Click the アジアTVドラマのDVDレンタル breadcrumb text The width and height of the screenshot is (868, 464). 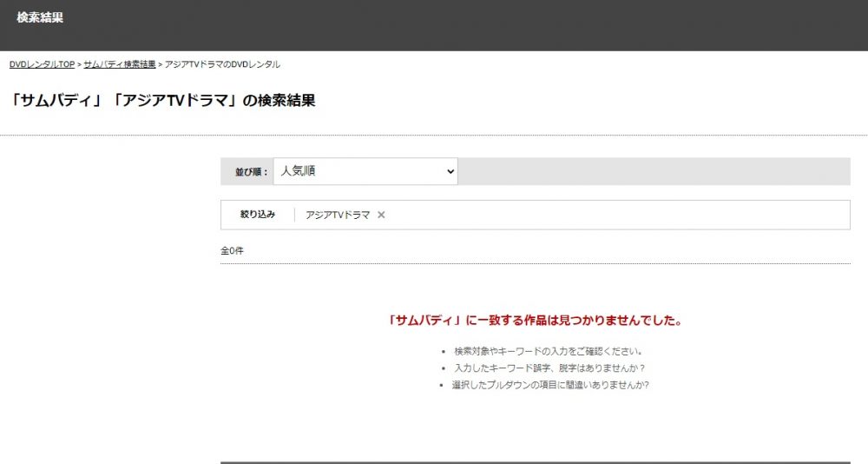[222, 64]
